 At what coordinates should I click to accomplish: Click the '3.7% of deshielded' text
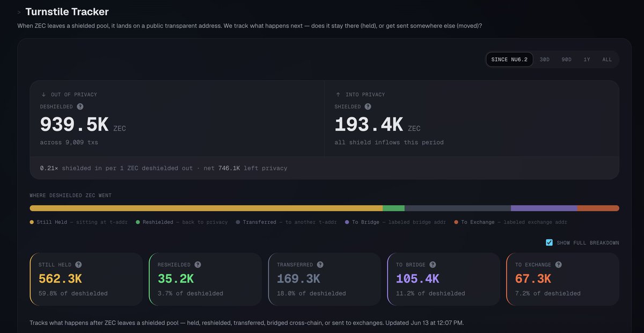click(x=191, y=293)
